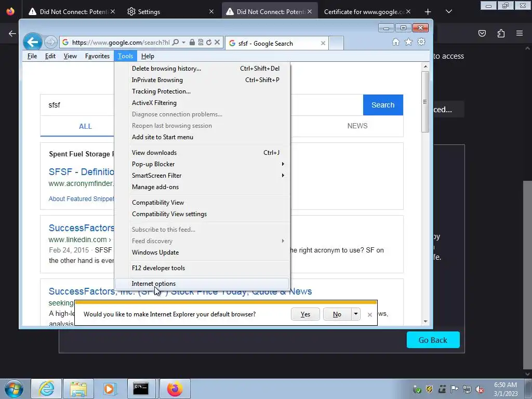This screenshot has width=532, height=399.
Task: Click the muted volume tray icon
Action: click(x=480, y=390)
